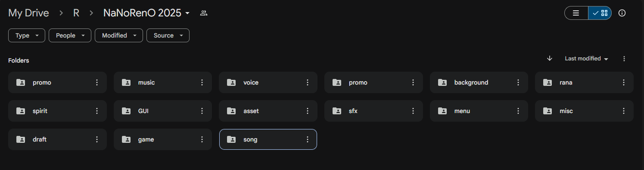Viewport: 644px width, 170px height.
Task: Switch to grid layout view
Action: (600, 13)
